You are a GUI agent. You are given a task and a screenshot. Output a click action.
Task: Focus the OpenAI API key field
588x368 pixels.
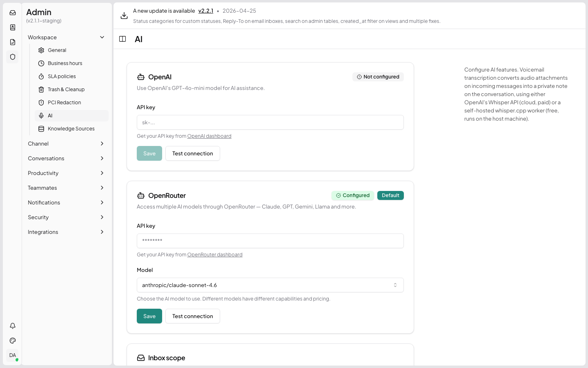point(270,122)
